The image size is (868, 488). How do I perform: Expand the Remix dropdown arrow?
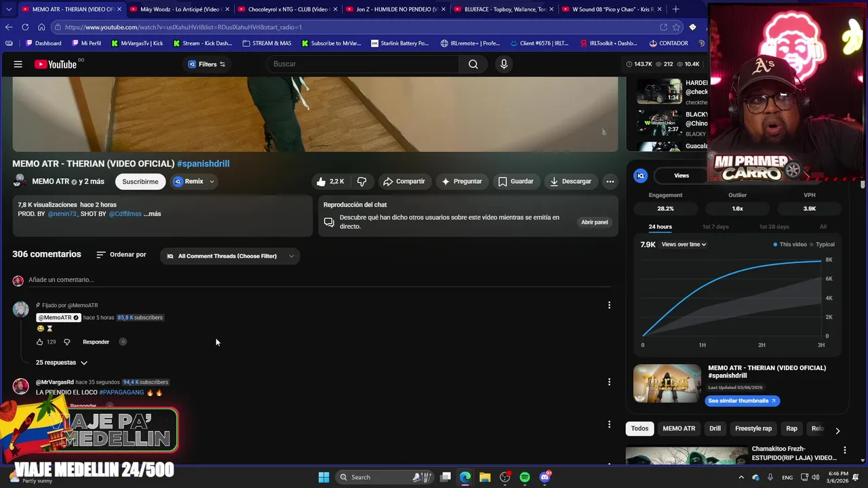click(212, 182)
